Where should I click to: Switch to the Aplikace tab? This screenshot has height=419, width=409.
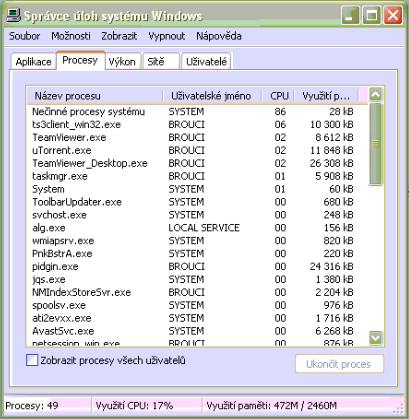33,62
